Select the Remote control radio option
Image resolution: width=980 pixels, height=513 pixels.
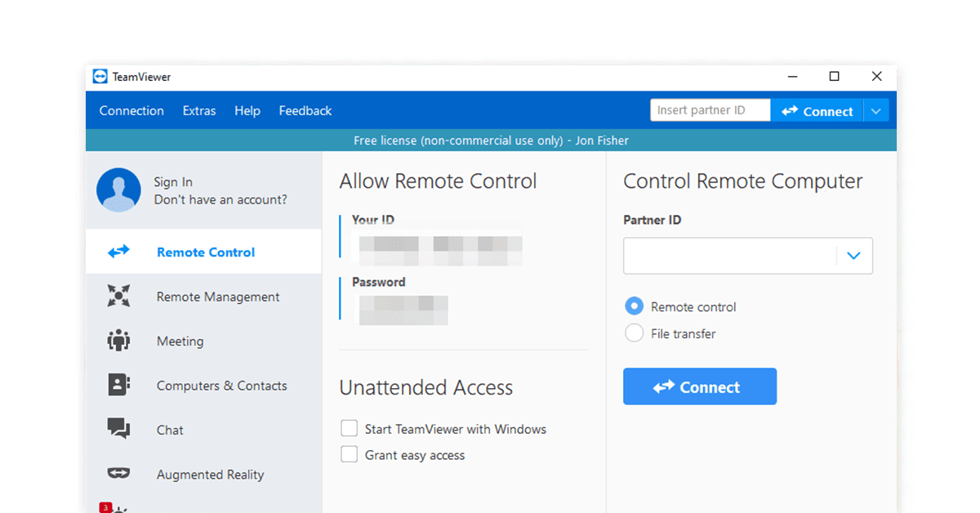click(x=634, y=306)
